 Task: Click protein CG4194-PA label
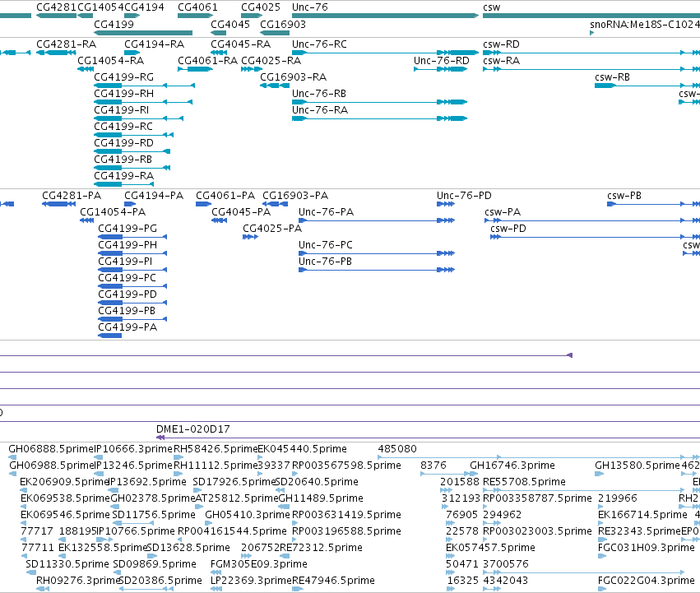point(154,196)
